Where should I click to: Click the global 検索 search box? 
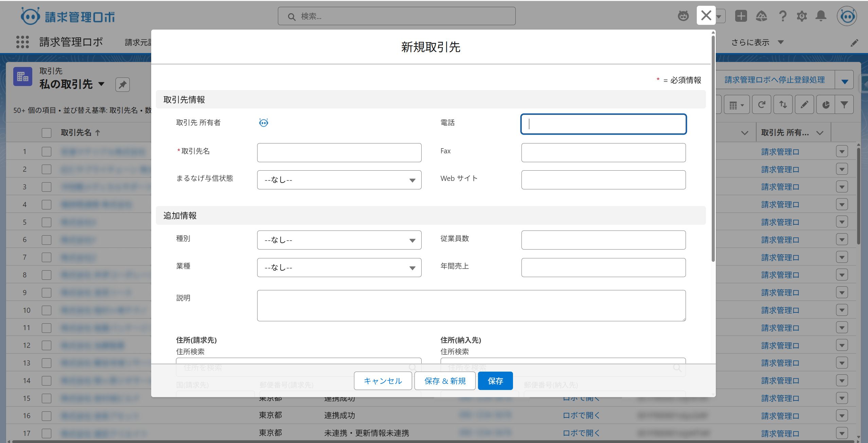pyautogui.click(x=396, y=16)
